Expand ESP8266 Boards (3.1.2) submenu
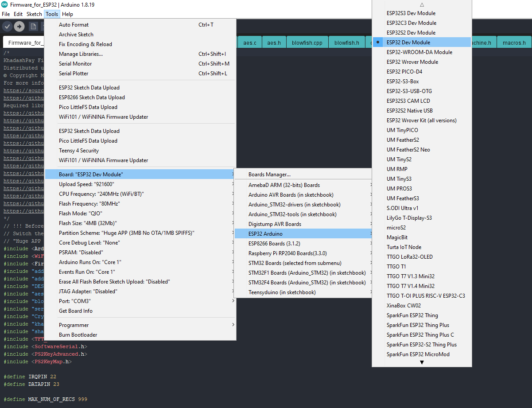Viewport: 532px width, 408px height. [x=303, y=244]
